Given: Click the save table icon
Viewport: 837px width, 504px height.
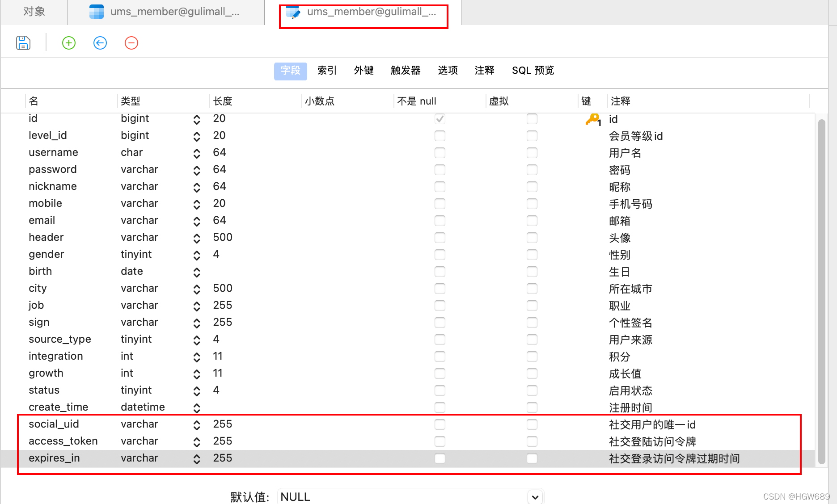Looking at the screenshot, I should (23, 43).
